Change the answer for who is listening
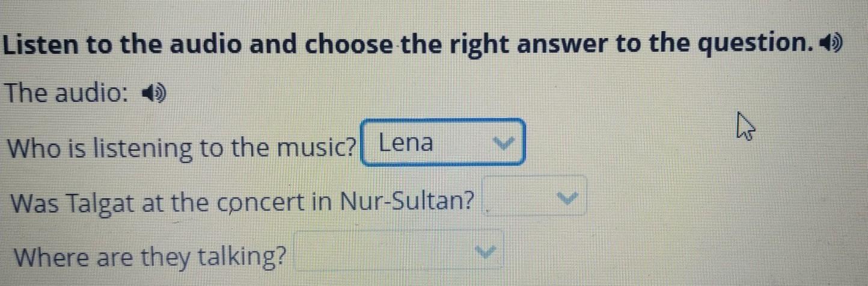 (442, 143)
